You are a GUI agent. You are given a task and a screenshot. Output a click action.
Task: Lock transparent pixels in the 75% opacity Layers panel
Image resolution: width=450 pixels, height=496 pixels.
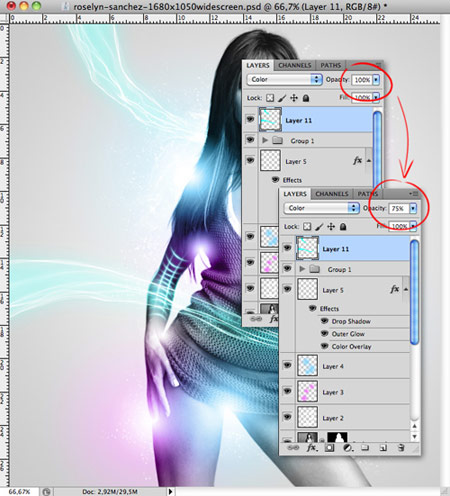point(307,227)
